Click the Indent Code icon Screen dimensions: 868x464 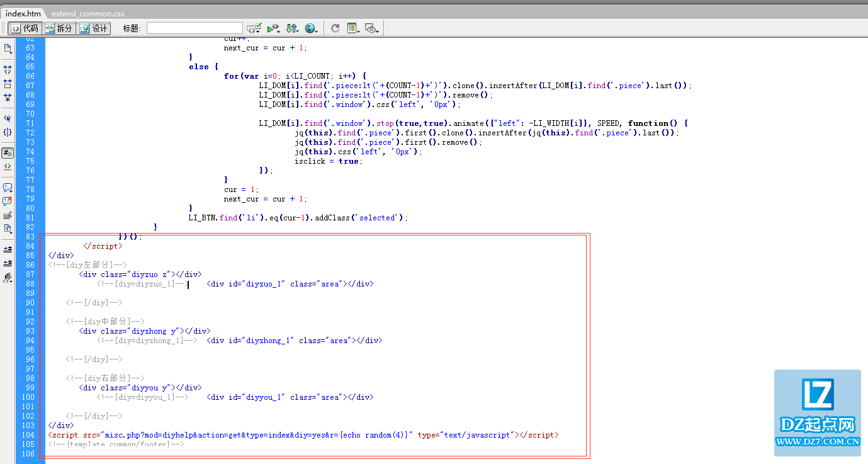[8, 249]
